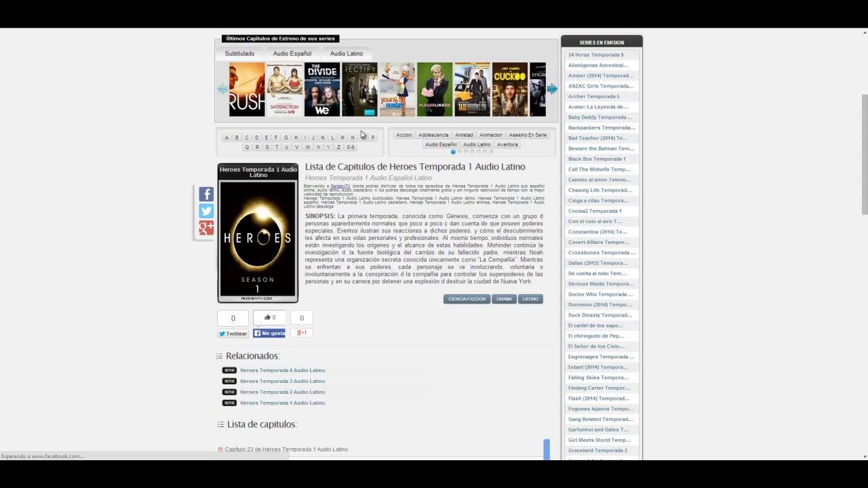The height and width of the screenshot is (488, 868).
Task: Filter series by letter A
Action: click(x=226, y=138)
